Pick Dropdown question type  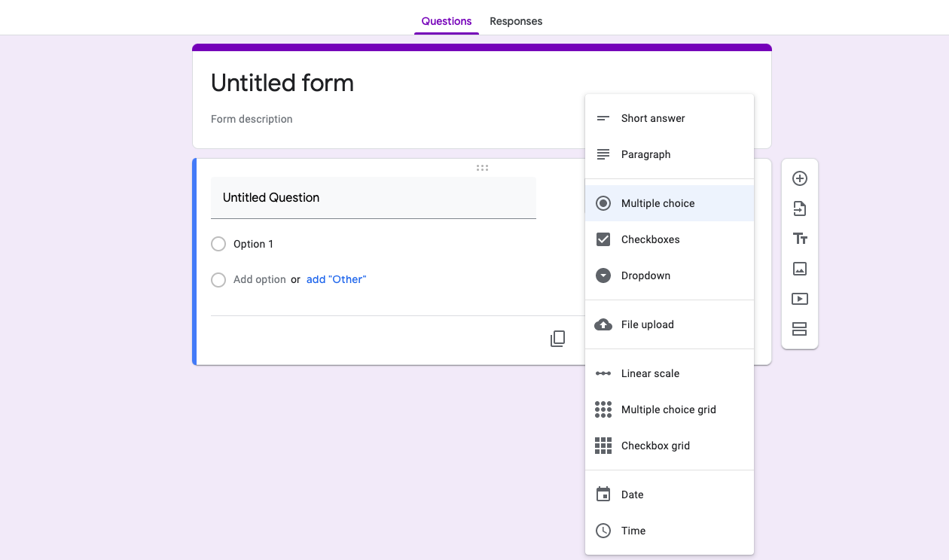click(670, 275)
